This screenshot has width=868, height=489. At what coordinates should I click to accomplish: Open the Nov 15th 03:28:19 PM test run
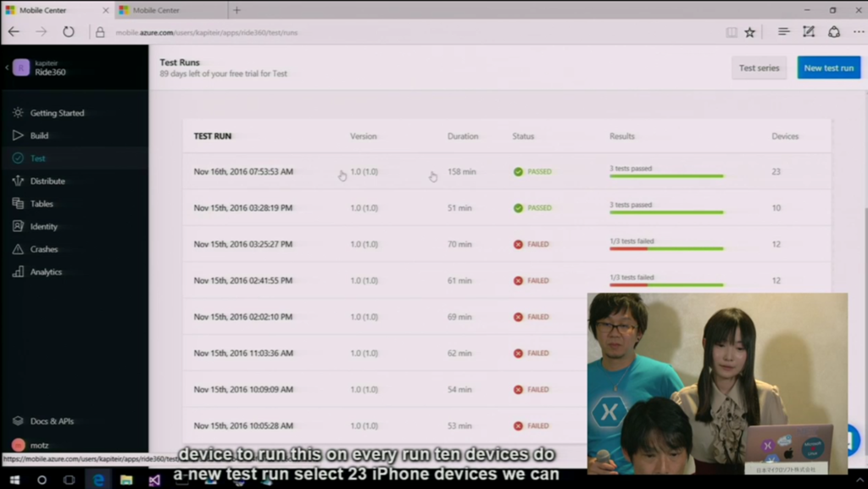point(507,208)
